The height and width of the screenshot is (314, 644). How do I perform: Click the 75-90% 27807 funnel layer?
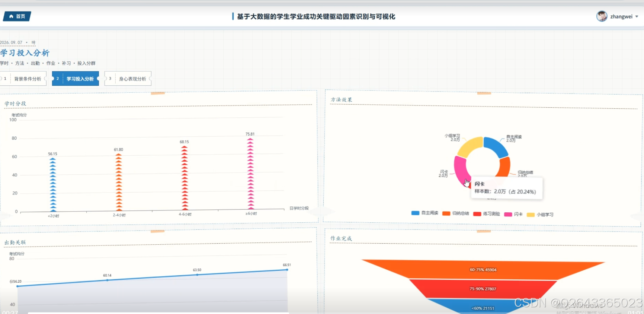(x=483, y=289)
